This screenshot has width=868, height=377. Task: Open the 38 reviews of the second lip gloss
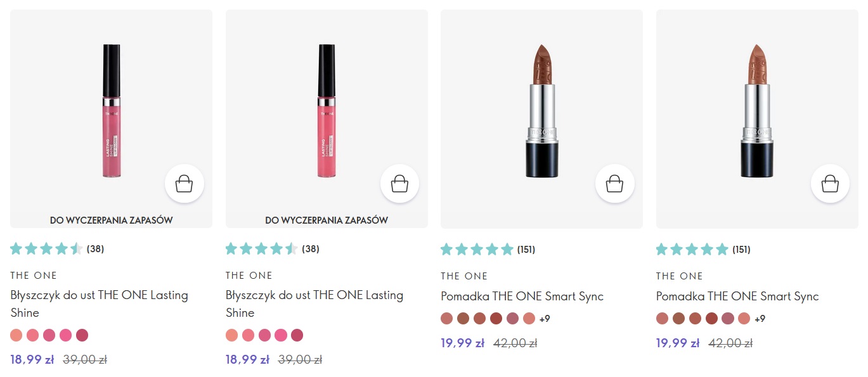pos(311,249)
